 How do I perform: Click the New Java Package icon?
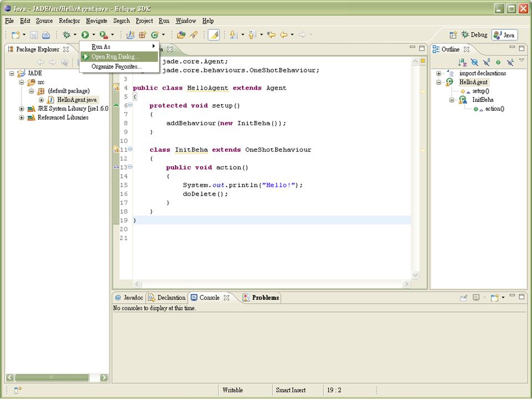click(142, 35)
